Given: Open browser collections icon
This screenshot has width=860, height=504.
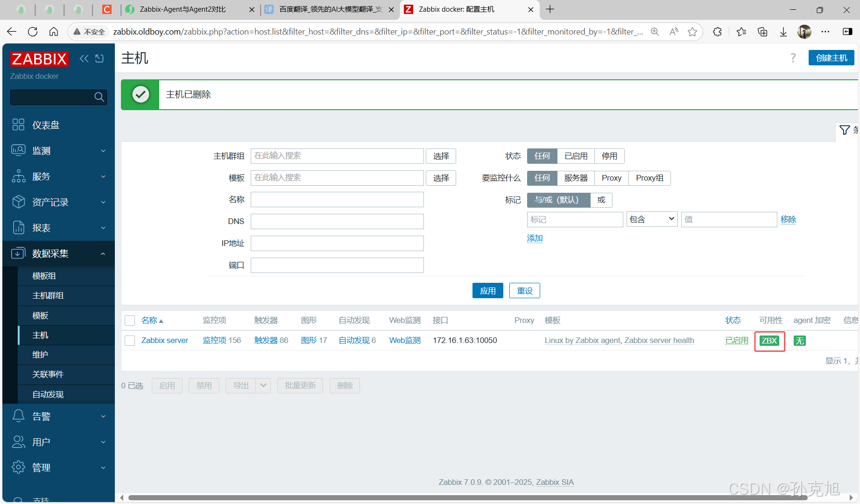Looking at the screenshot, I should pyautogui.click(x=762, y=32).
